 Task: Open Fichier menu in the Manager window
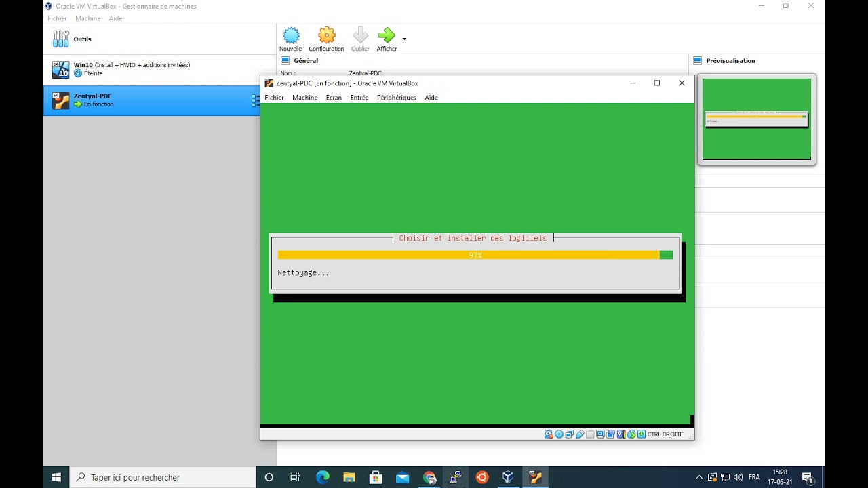pyautogui.click(x=57, y=18)
